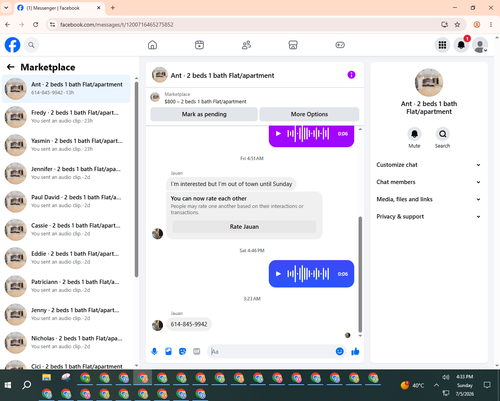500x401 pixels.
Task: Expand Privacy & support section
Action: click(429, 217)
